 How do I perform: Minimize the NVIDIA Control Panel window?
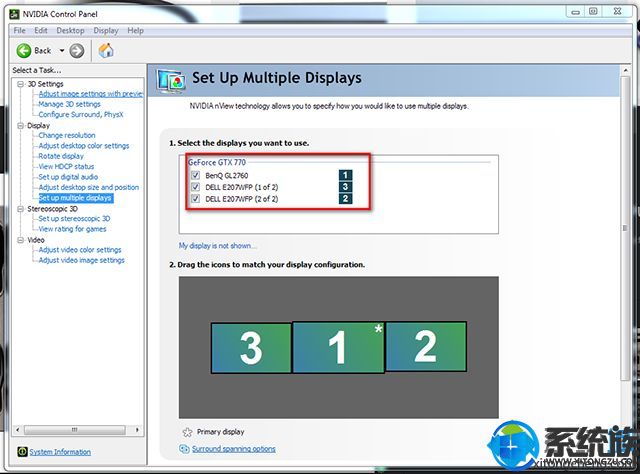coord(576,12)
